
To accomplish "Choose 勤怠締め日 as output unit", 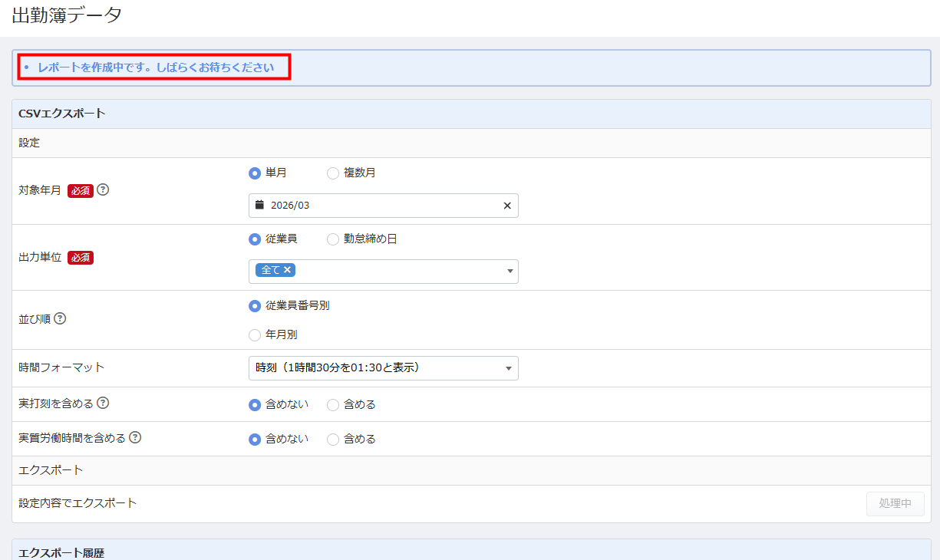I will click(333, 239).
